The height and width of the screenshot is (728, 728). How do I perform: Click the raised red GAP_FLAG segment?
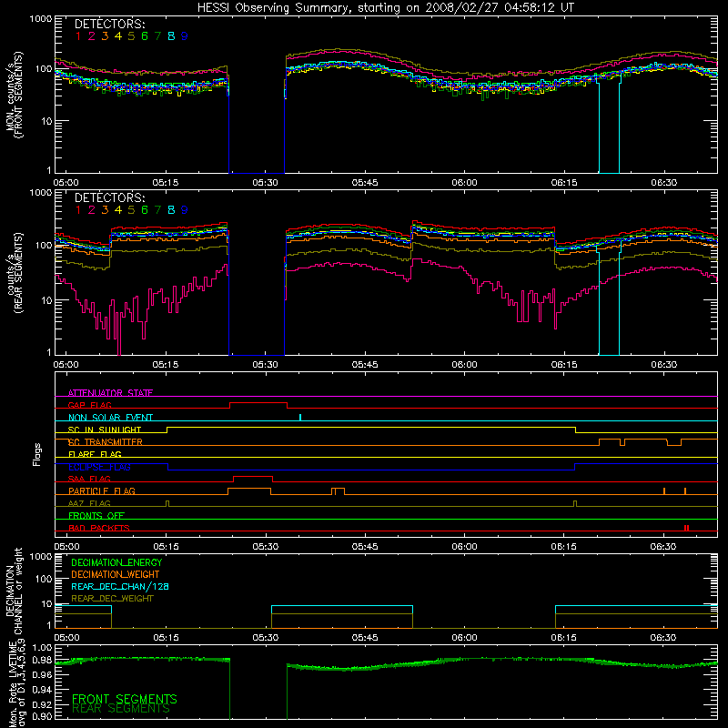tap(258, 403)
